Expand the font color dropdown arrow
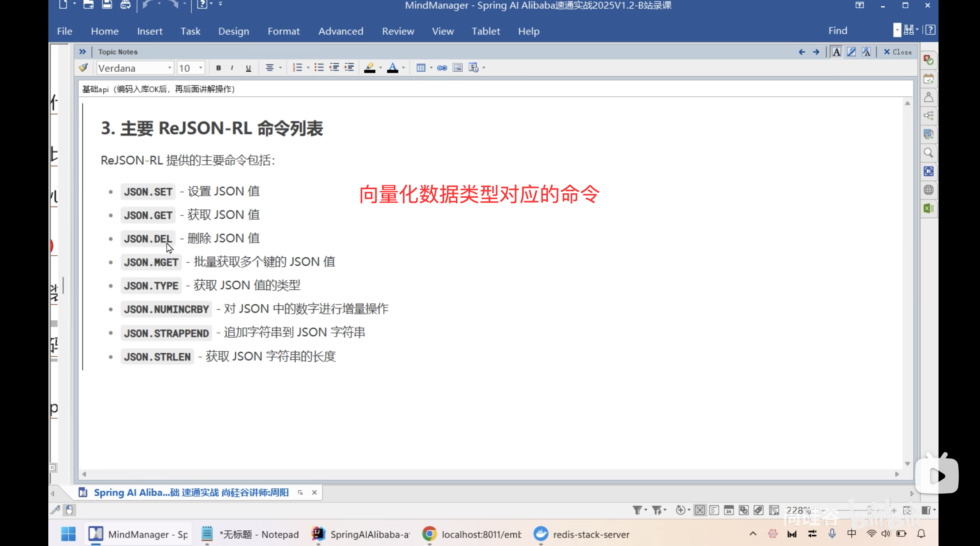The width and height of the screenshot is (980, 546). [404, 68]
